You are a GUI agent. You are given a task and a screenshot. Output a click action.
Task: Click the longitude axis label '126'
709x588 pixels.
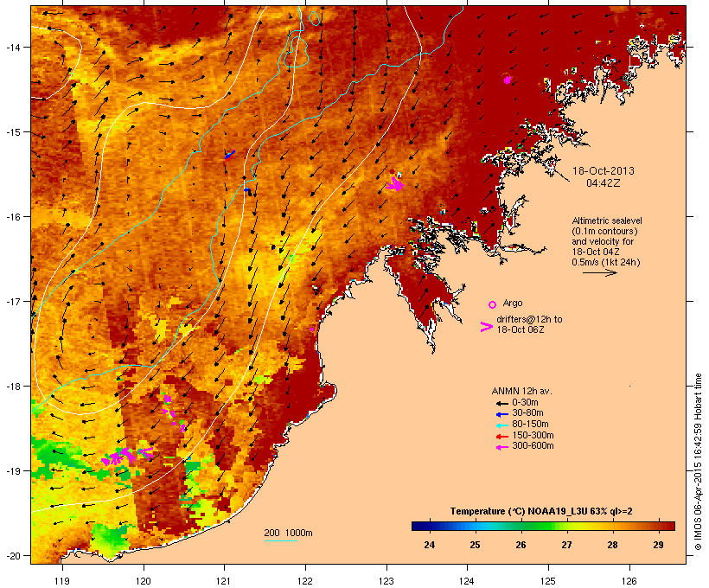point(629,581)
